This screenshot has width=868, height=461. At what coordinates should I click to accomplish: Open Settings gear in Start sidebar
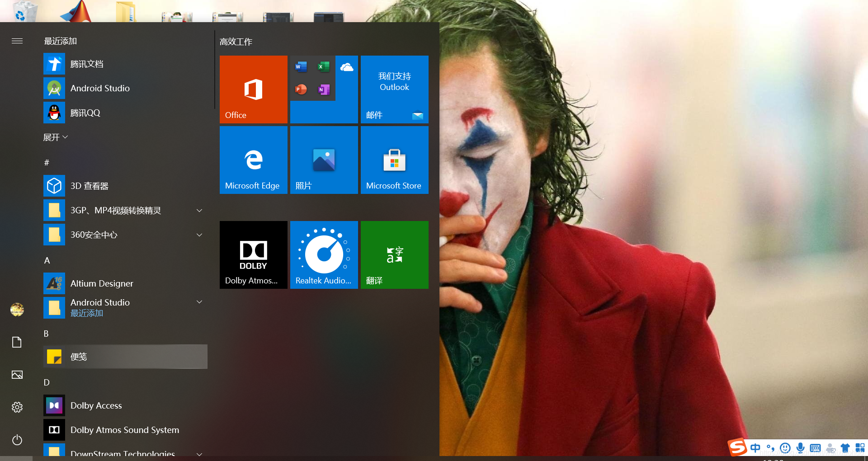click(x=17, y=407)
